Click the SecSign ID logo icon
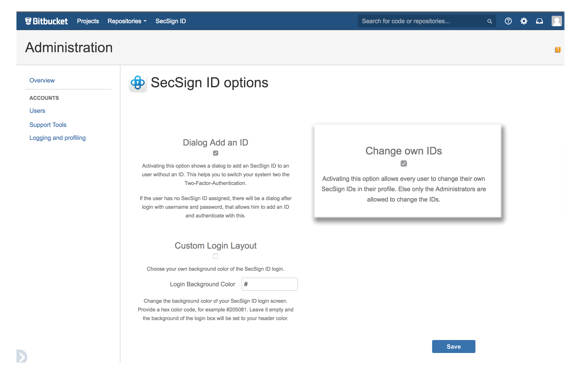Screen dimensions: 588x387 click(138, 83)
